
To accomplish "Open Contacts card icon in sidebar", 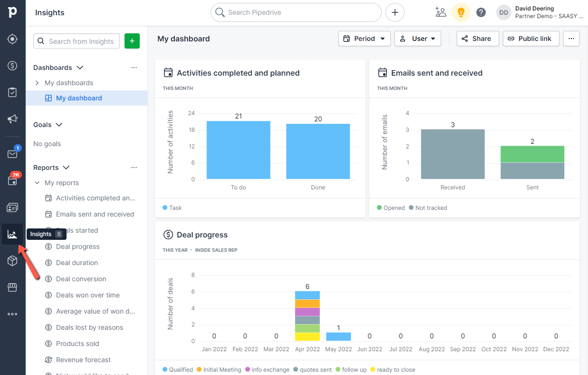I will click(12, 207).
